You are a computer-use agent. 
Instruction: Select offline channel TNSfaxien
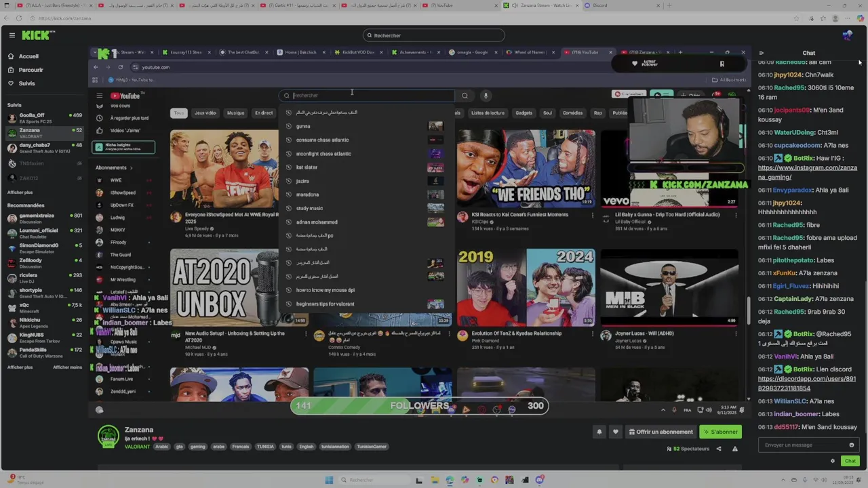tap(44, 163)
